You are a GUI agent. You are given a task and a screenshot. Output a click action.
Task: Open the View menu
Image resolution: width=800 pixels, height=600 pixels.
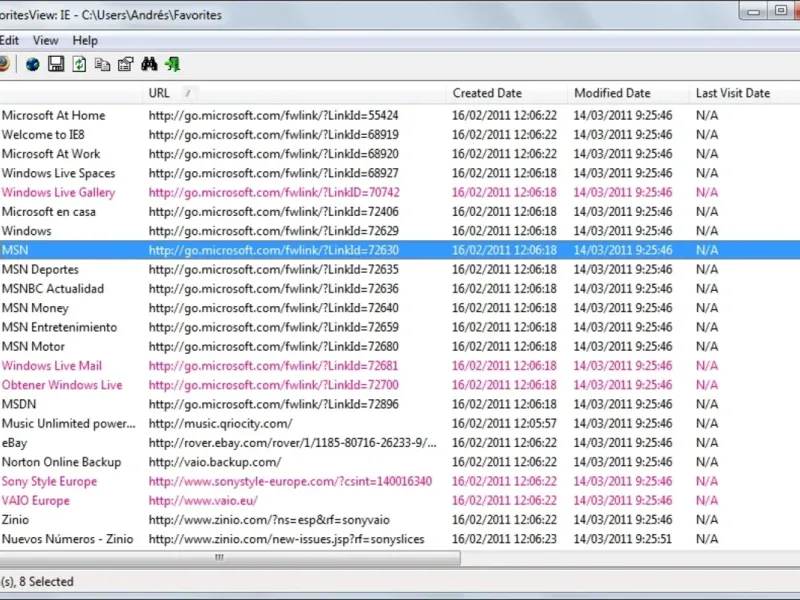(x=45, y=40)
